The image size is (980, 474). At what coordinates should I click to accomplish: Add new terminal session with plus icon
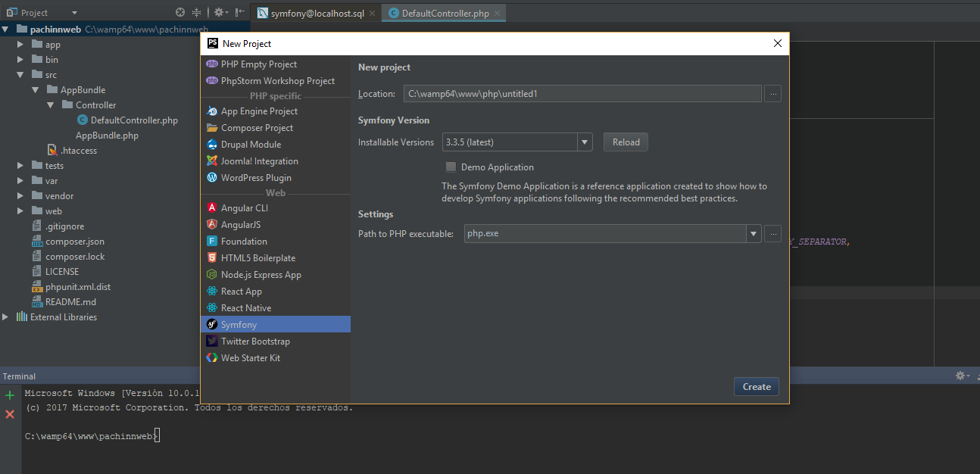(10, 395)
